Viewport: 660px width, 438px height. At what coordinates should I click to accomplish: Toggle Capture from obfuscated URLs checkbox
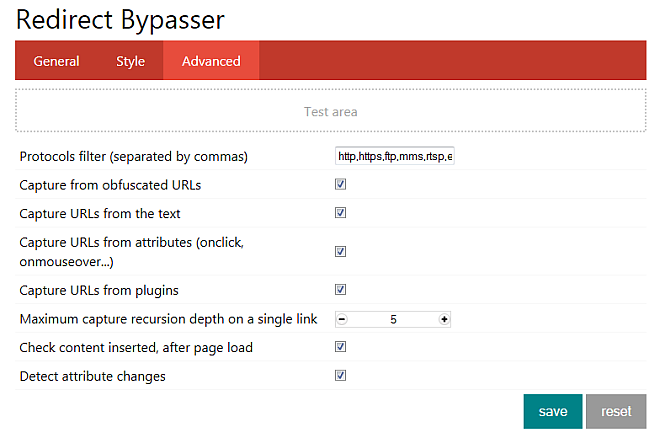click(341, 184)
